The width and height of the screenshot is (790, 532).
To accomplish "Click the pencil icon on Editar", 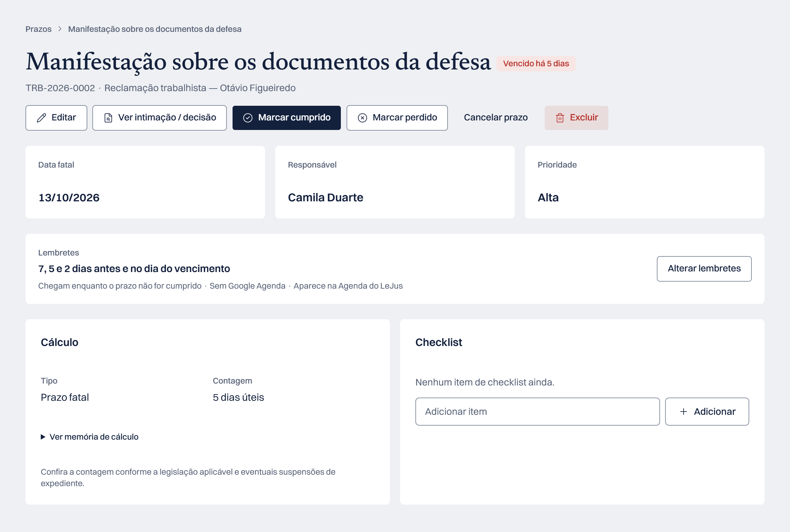I will pos(41,118).
